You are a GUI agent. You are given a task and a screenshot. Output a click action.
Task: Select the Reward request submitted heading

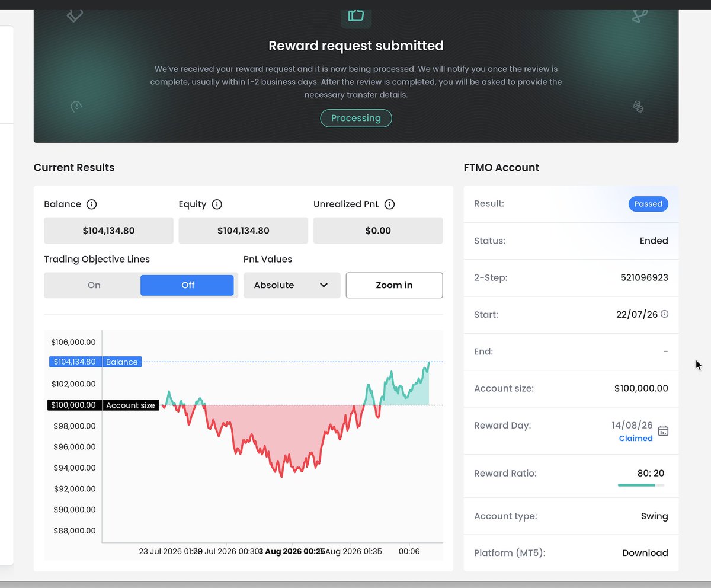pyautogui.click(x=356, y=46)
